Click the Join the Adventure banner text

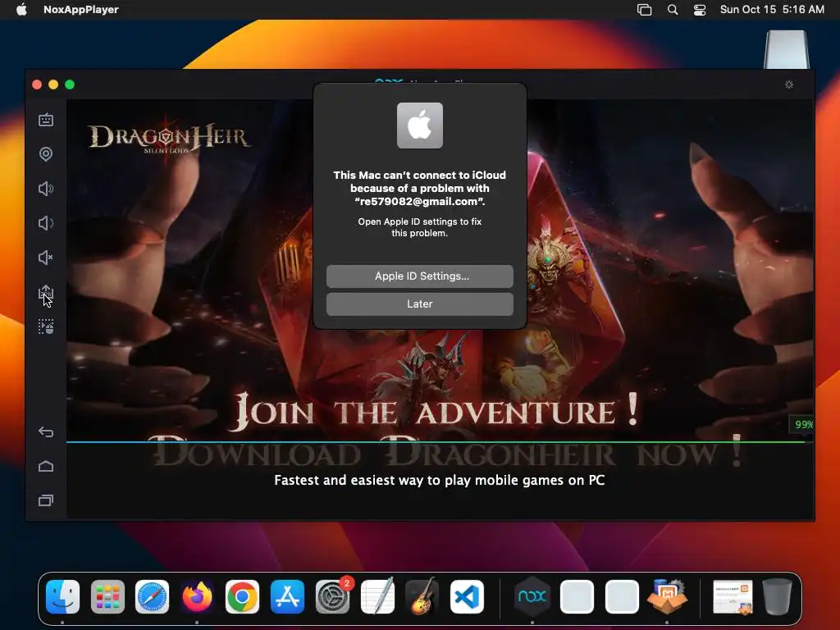[436, 413]
